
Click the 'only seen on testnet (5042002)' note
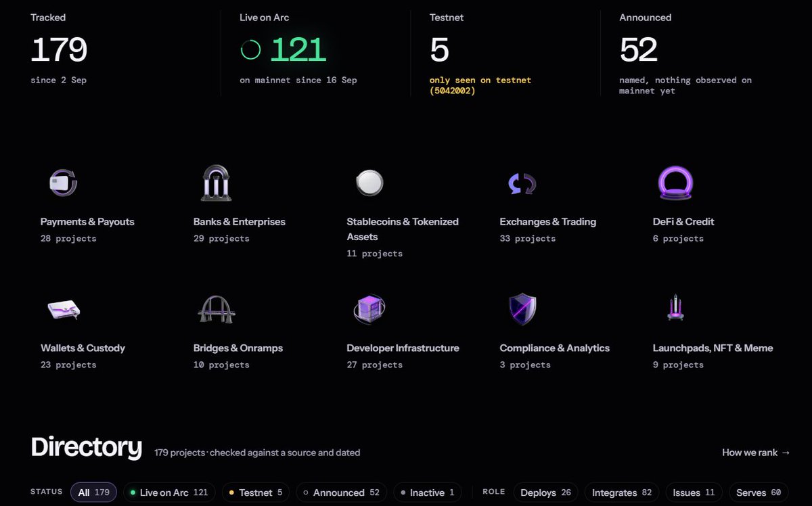click(480, 85)
